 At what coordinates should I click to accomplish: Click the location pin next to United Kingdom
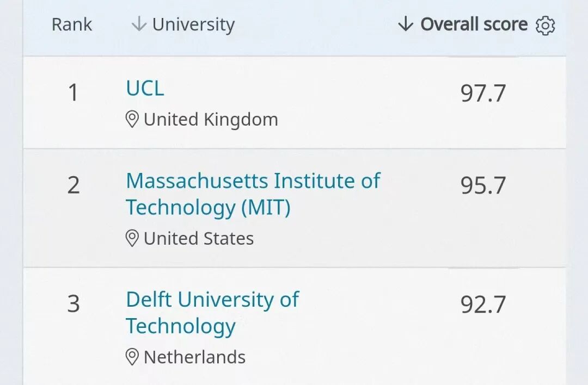point(132,120)
